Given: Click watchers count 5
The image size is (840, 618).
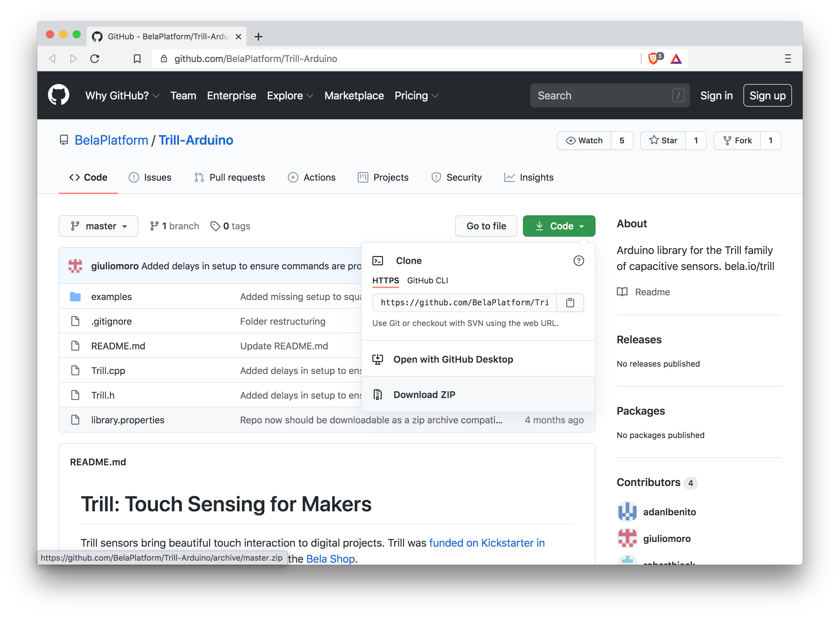Looking at the screenshot, I should (622, 141).
